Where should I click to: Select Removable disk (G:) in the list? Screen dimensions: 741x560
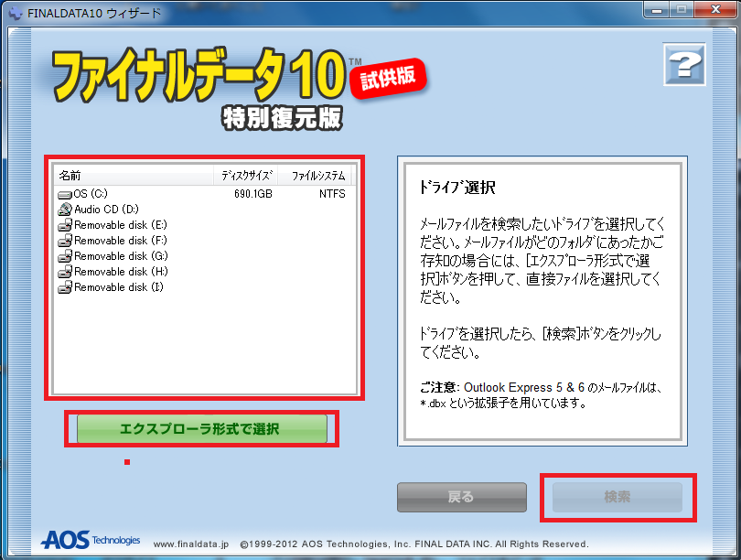pyautogui.click(x=121, y=256)
